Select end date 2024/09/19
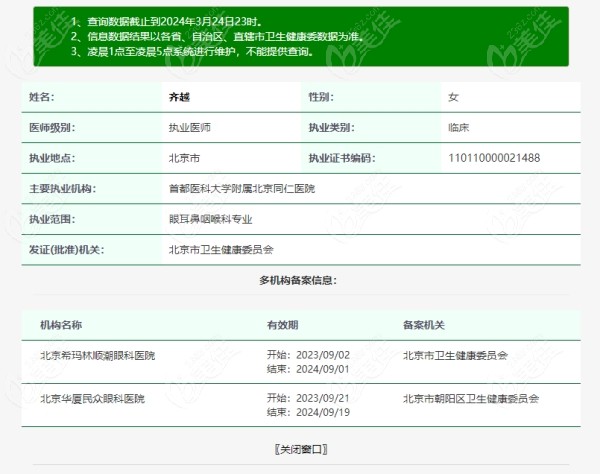Screen dimensions: 600x474 click(323, 412)
